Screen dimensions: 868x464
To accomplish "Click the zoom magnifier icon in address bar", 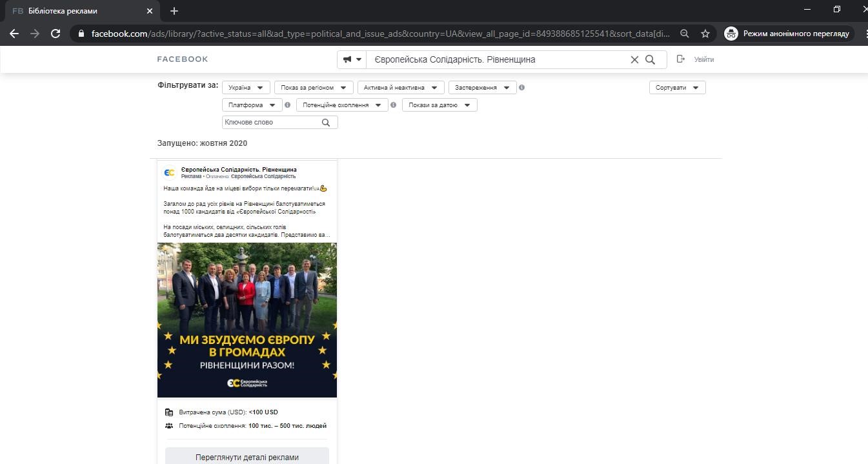I will pos(685,34).
